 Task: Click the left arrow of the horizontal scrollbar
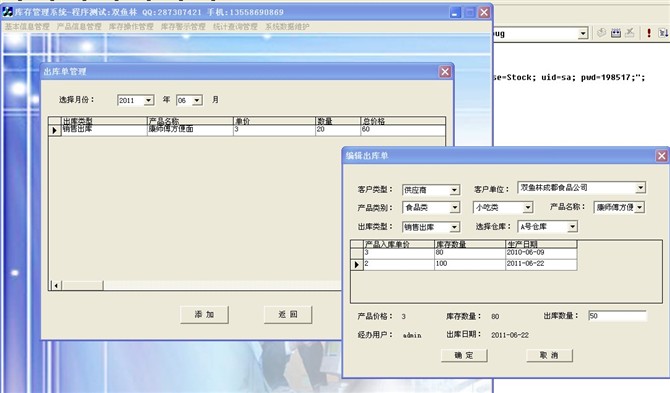pyautogui.click(x=56, y=285)
